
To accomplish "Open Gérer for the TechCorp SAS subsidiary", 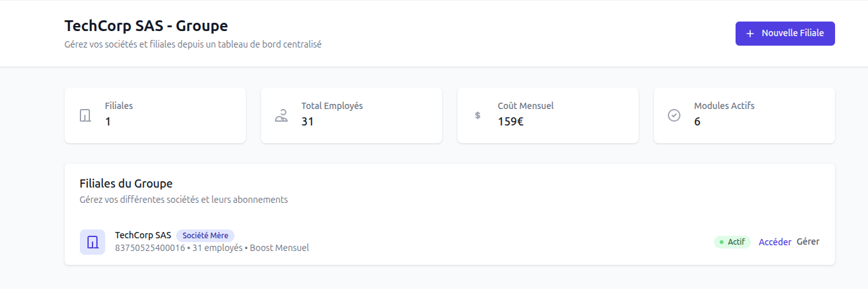I will (x=808, y=241).
